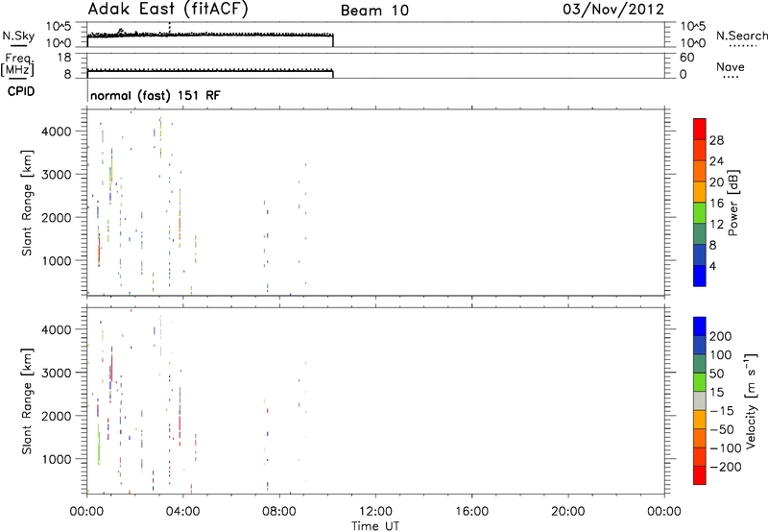This screenshot has height=532, width=768.
Task: Click the 'N.Sky' legend label
Action: tap(18, 36)
